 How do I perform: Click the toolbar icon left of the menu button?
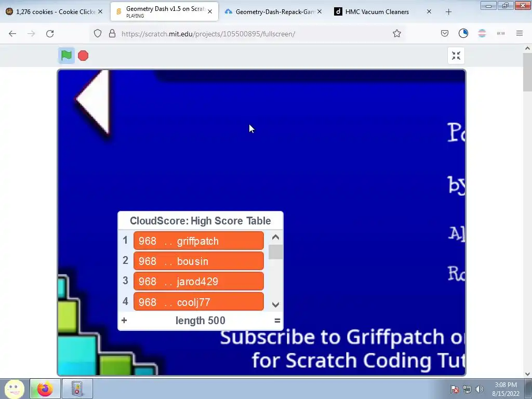[x=501, y=33]
